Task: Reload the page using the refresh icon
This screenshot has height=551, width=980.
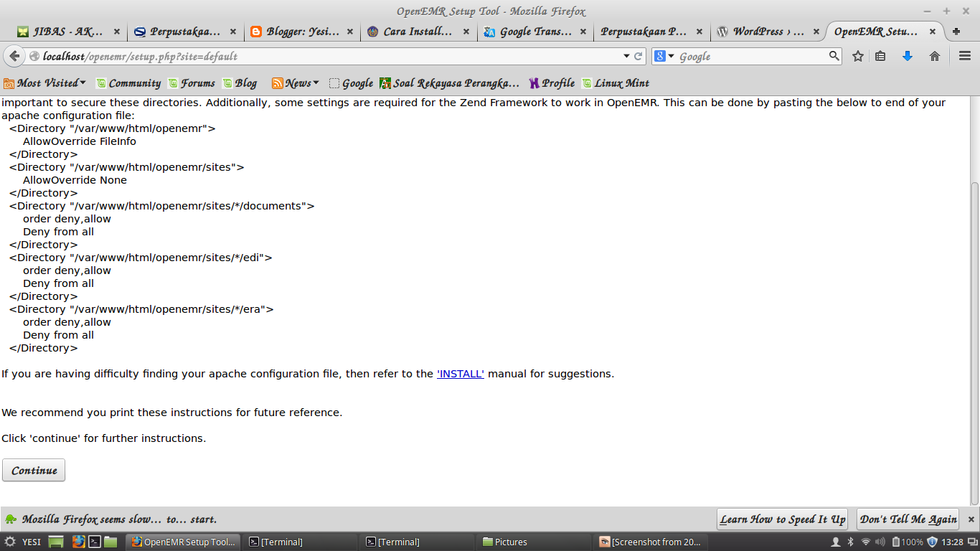Action: [638, 56]
